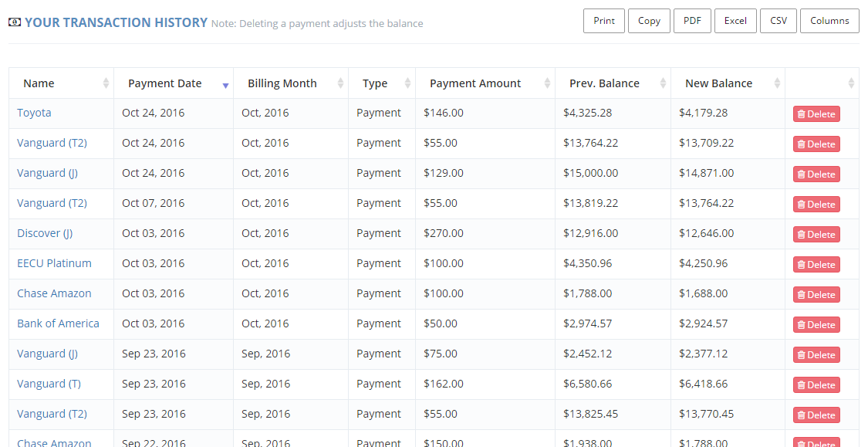Download the CSV export
The height and width of the screenshot is (447, 868).
click(x=778, y=21)
